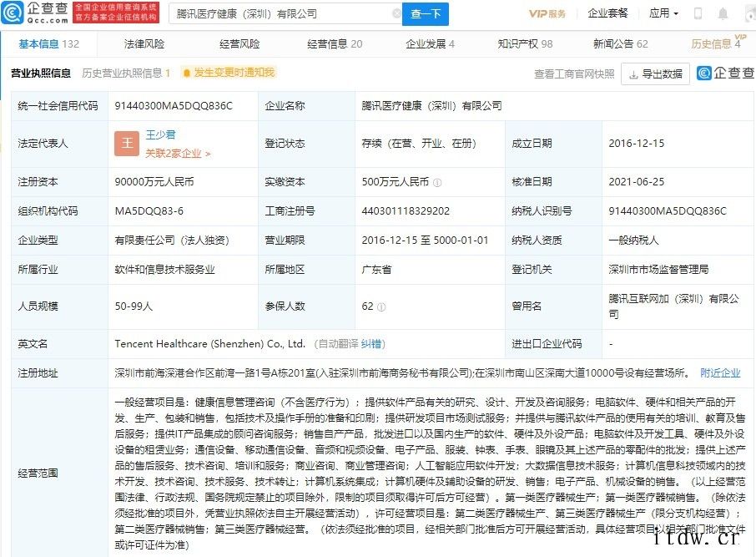The image size is (756, 557).
Task: Select 一般纳税人 taxpayer qualification
Action: coord(633,240)
